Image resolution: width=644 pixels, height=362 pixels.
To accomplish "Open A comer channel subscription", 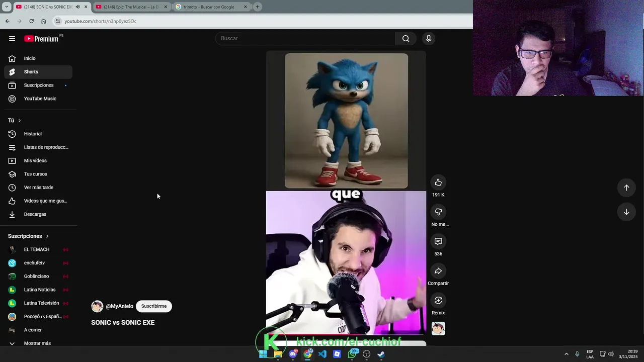I will [38, 330].
